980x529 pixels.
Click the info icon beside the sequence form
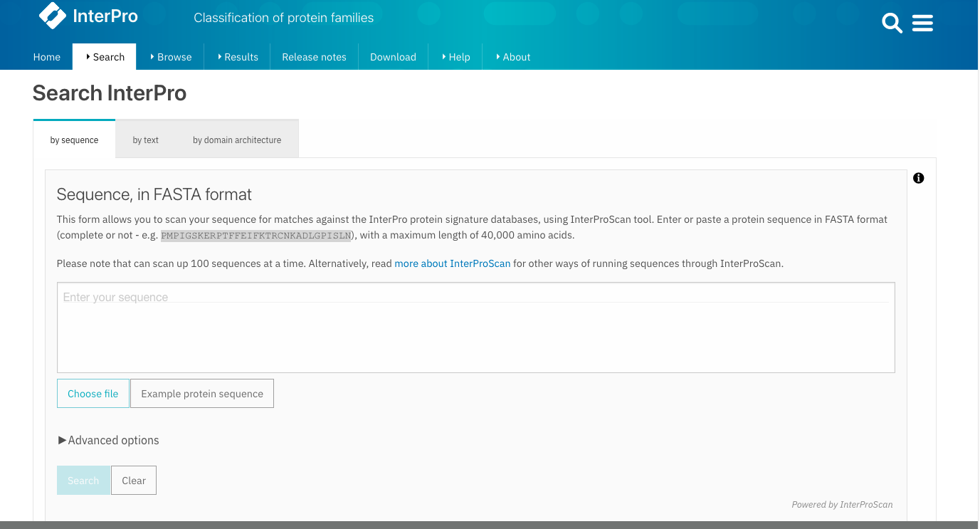point(918,178)
